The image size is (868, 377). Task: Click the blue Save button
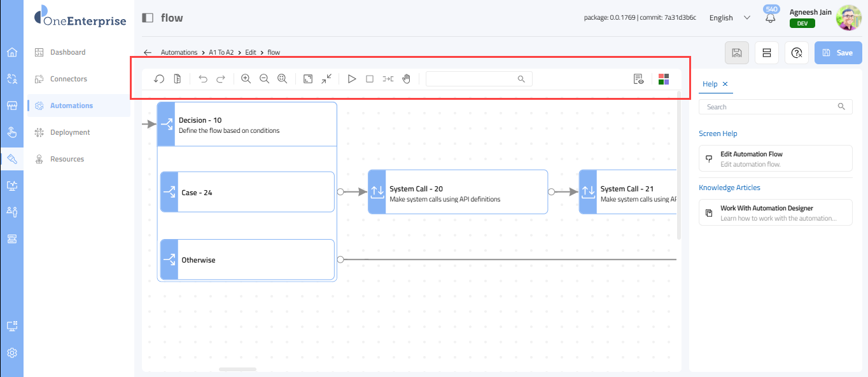click(x=837, y=53)
